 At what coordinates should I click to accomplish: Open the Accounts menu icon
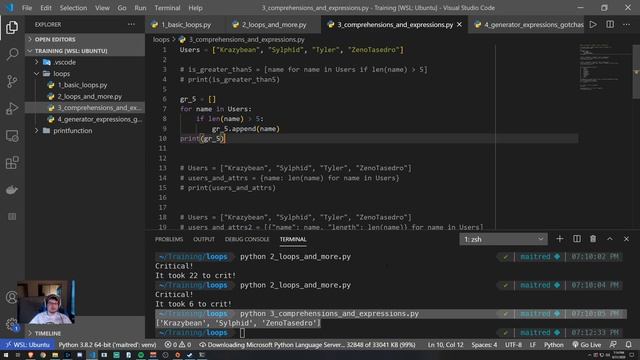coord(11,297)
